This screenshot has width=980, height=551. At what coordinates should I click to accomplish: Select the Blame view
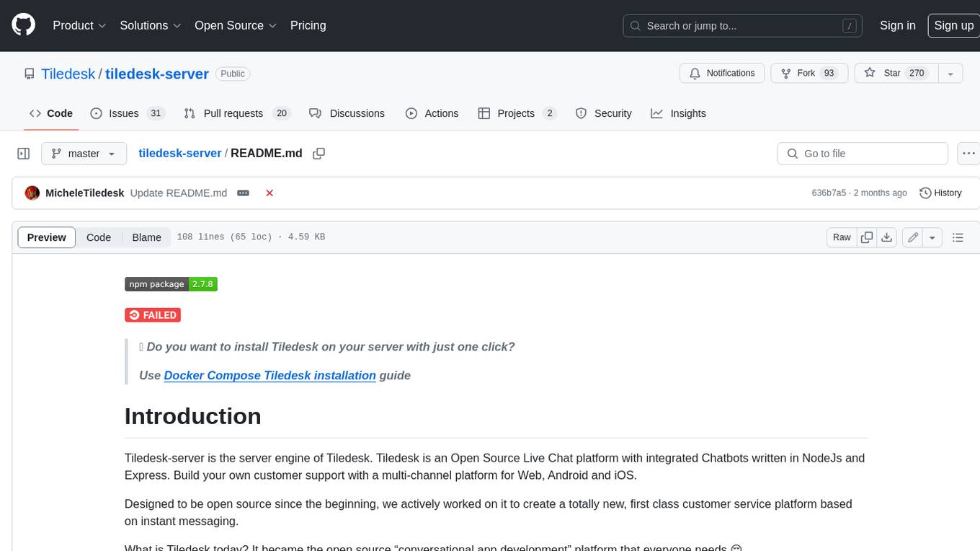click(x=146, y=237)
